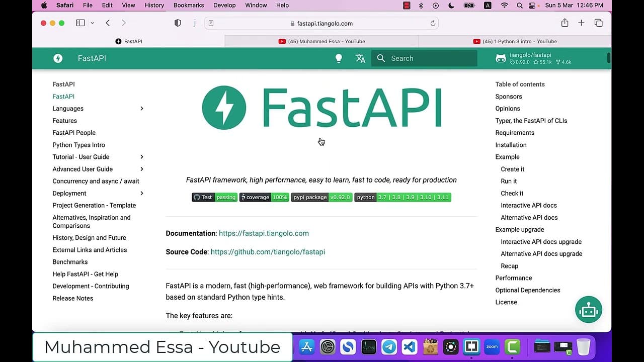Click the coverage 100% badge

[x=264, y=197]
